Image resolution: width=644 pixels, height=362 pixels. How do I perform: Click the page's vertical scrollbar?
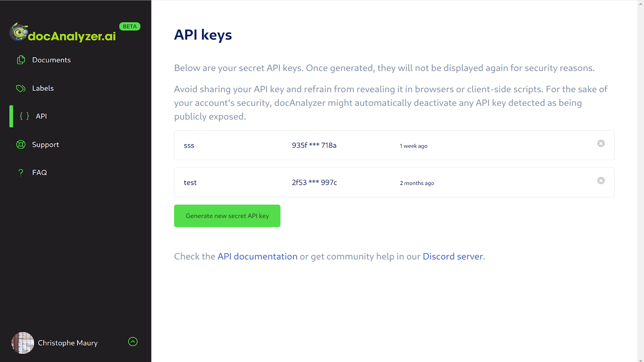pyautogui.click(x=640, y=181)
